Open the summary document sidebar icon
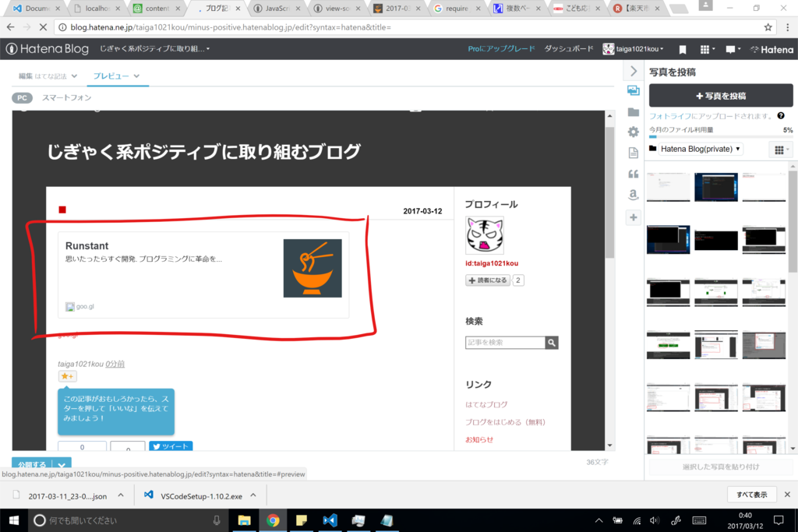Screen dimensions: 798x532 633,153
